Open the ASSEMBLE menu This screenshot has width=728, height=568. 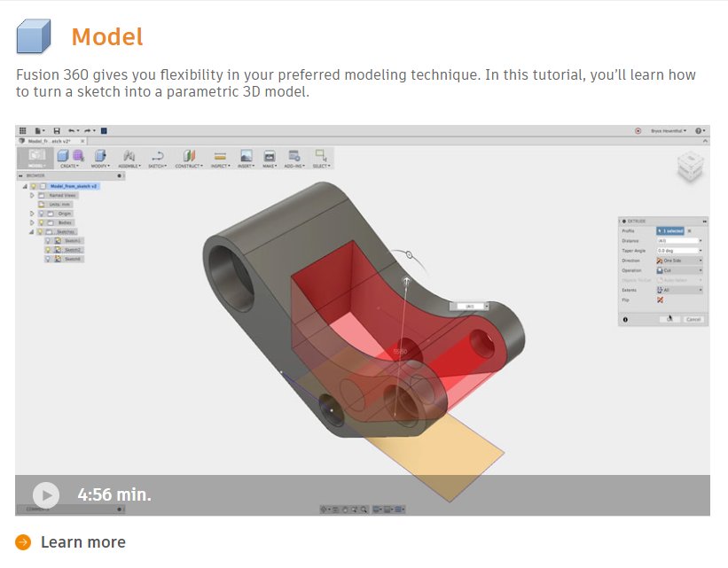tap(129, 166)
